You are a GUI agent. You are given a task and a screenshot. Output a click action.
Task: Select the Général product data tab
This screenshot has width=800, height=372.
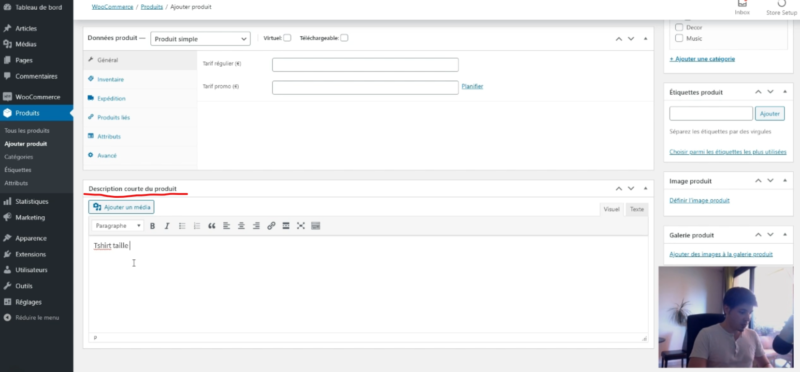tap(140, 60)
